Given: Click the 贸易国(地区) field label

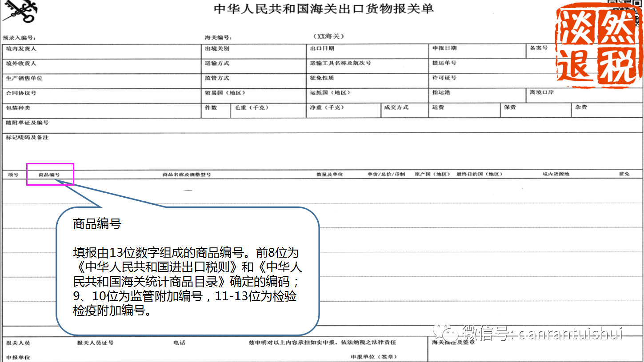Looking at the screenshot, I should coord(225,93).
